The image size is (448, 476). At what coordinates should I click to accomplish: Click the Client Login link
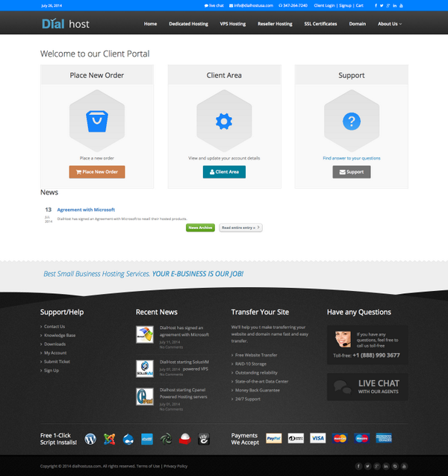(x=324, y=5)
